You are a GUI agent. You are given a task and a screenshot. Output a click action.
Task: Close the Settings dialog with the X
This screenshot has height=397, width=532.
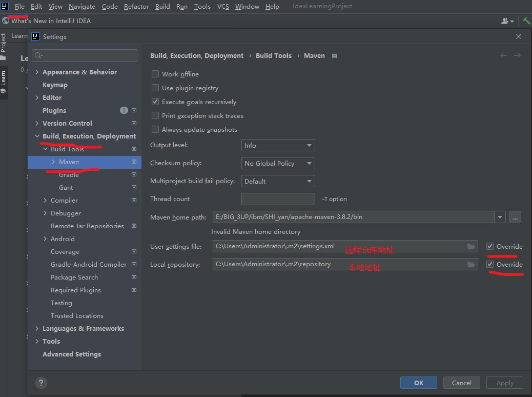tap(519, 36)
